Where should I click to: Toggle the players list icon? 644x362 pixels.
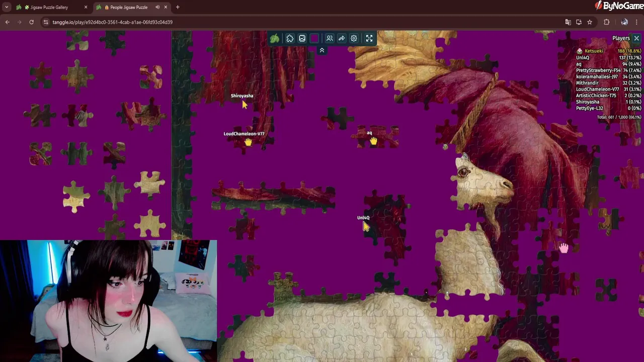tap(330, 39)
